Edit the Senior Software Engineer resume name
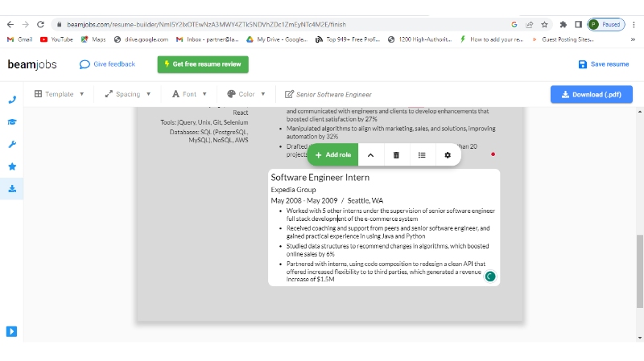Screen dimensions: 644x361 tap(333, 95)
